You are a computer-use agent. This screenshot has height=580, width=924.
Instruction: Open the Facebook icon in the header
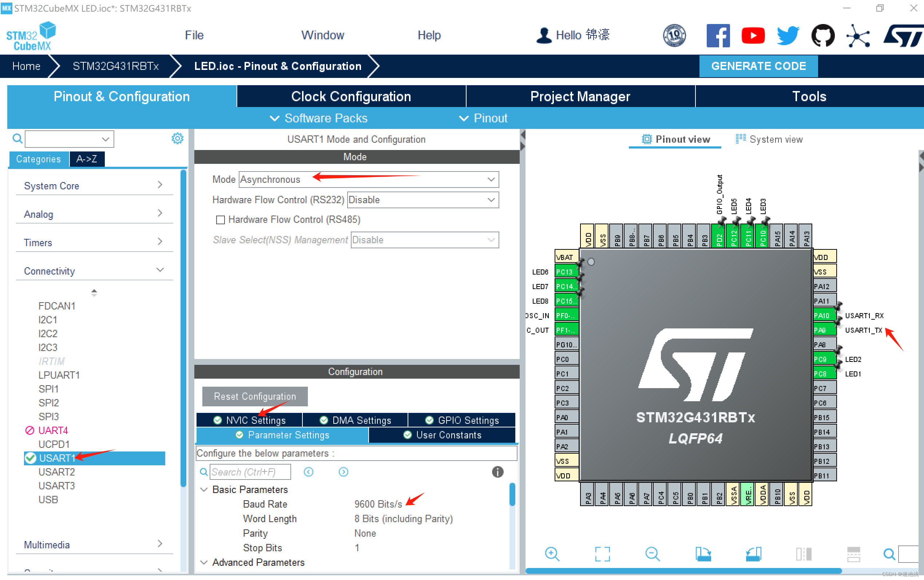tap(718, 35)
